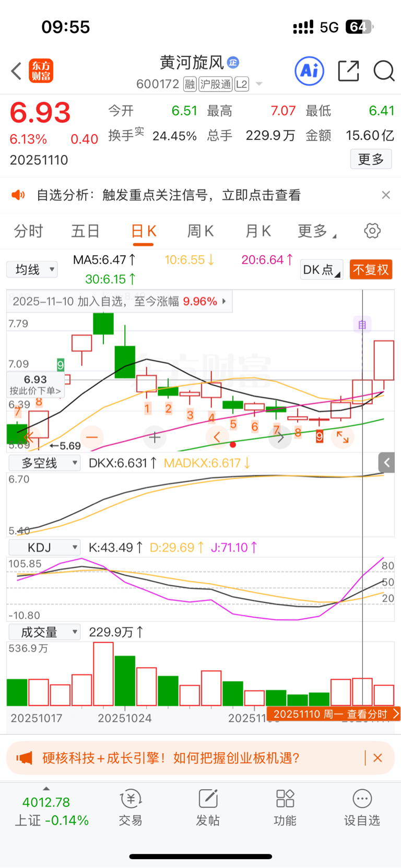The height and width of the screenshot is (868, 401).
Task: Tap the verified badge beside 黄河旋风
Action: click(233, 63)
